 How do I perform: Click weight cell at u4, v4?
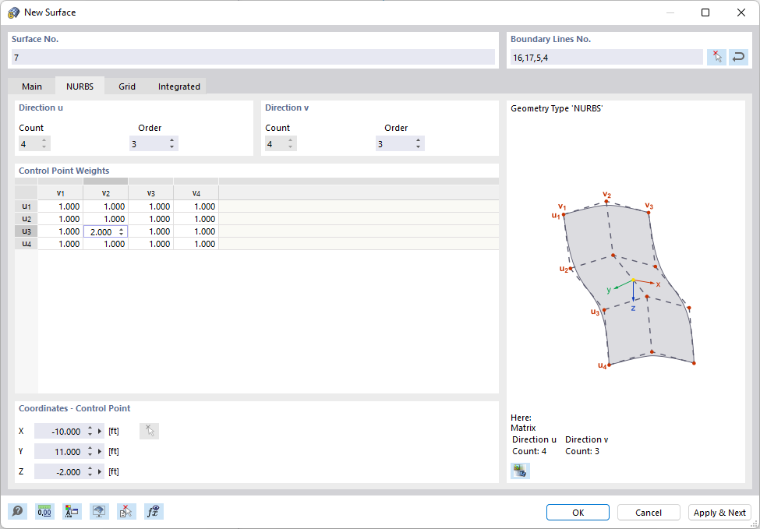point(196,244)
